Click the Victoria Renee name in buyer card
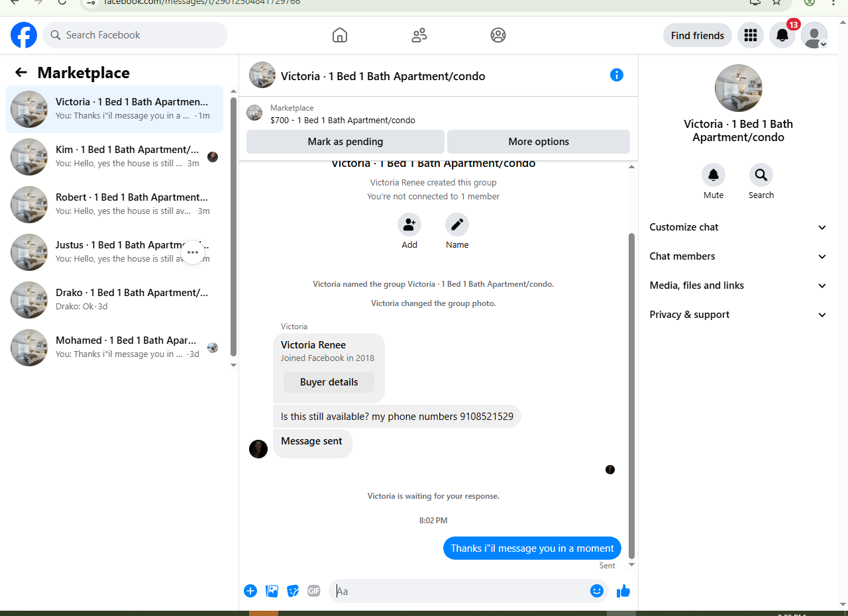This screenshot has height=616, width=848. pos(313,345)
